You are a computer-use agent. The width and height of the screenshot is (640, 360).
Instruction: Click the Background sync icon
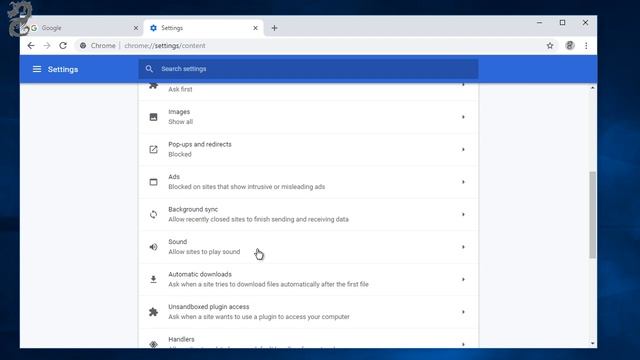pos(153,214)
